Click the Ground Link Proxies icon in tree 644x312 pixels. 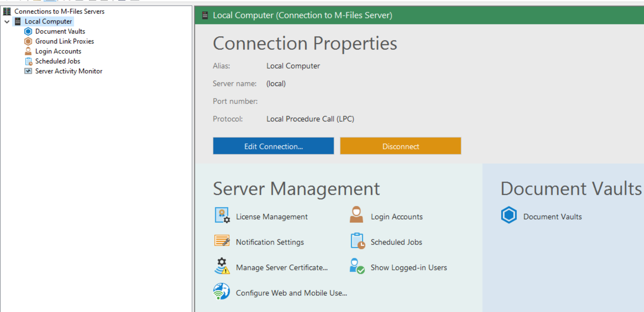tap(28, 41)
